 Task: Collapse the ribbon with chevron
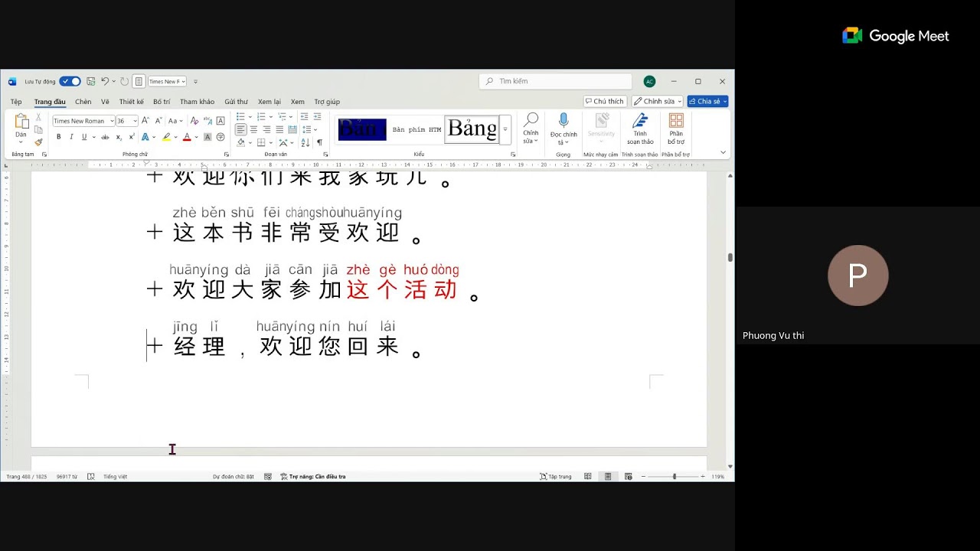723,152
